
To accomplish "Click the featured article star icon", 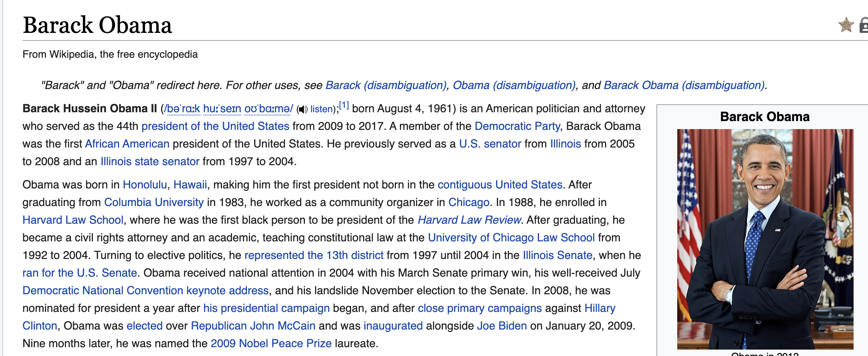I will pyautogui.click(x=846, y=25).
